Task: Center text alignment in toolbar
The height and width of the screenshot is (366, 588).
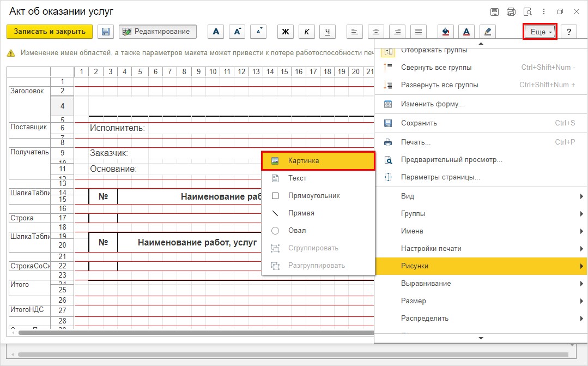Action: coord(376,32)
